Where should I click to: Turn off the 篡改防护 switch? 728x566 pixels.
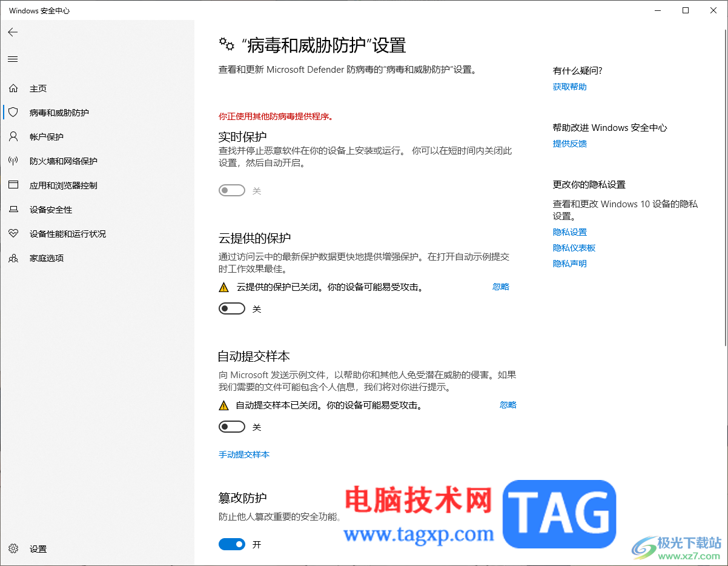232,545
